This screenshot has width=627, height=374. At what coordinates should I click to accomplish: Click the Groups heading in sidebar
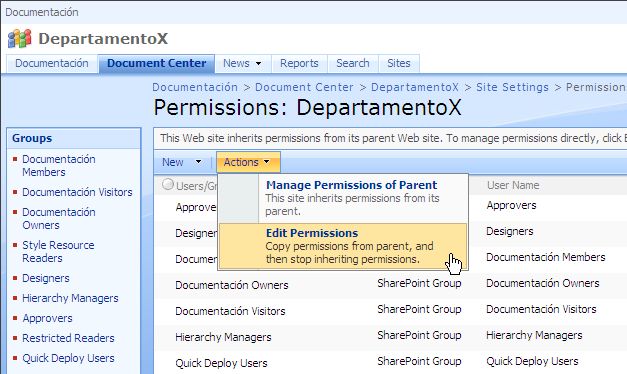[32, 138]
